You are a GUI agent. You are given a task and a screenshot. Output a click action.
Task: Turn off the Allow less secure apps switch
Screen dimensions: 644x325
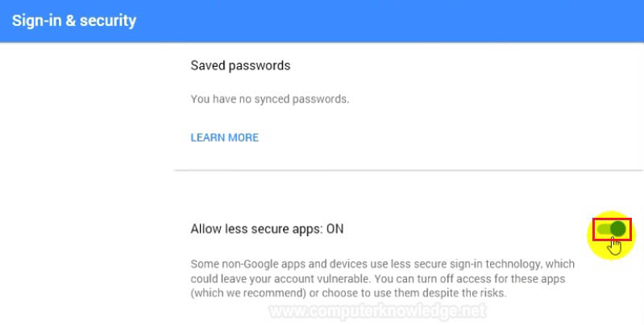612,229
